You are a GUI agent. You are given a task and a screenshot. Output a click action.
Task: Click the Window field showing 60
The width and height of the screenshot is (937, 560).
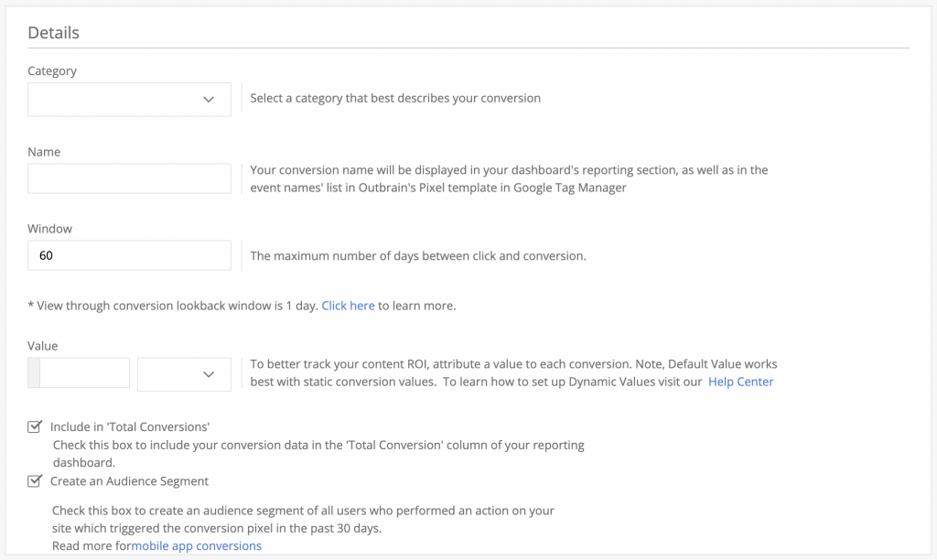coord(129,255)
